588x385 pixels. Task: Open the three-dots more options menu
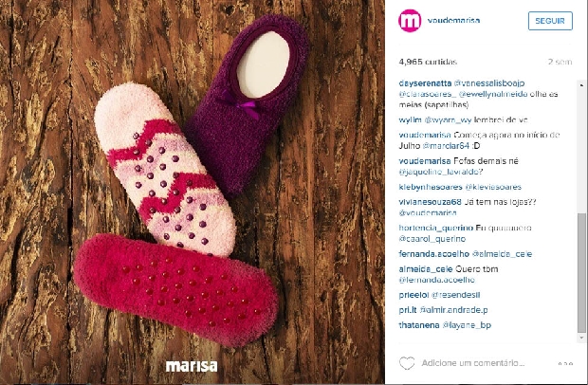pyautogui.click(x=565, y=363)
